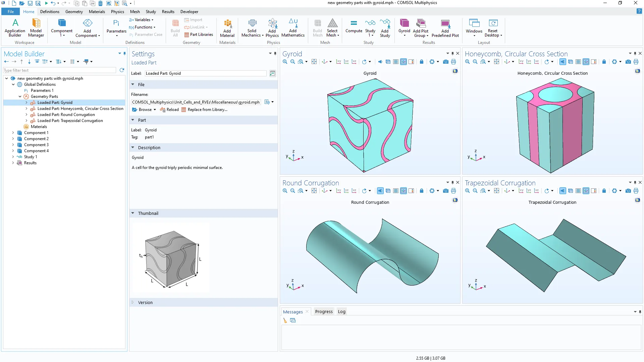
Task: Switch to the Progress tab
Action: [x=324, y=311]
